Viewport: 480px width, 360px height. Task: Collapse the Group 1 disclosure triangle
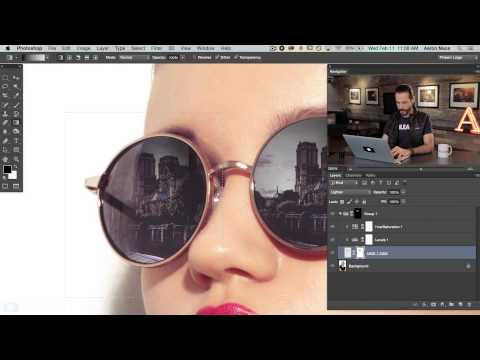tap(340, 214)
